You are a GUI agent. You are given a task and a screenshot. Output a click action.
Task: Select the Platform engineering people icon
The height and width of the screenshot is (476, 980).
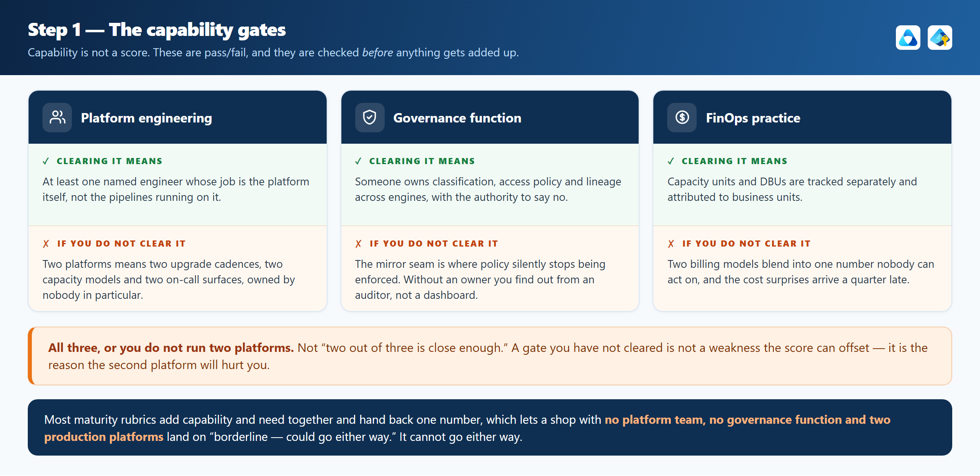[x=57, y=118]
